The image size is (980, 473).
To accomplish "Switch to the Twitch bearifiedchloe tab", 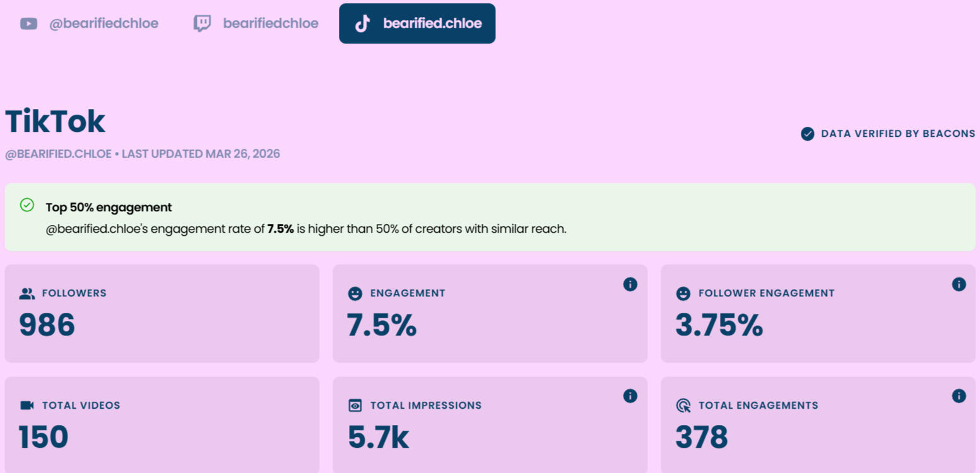I will (256, 24).
